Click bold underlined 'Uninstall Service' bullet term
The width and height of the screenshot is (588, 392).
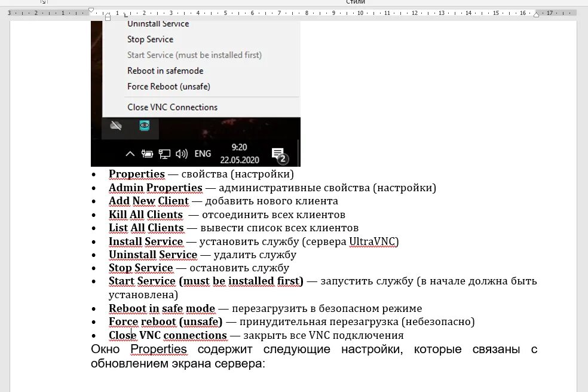click(x=152, y=255)
